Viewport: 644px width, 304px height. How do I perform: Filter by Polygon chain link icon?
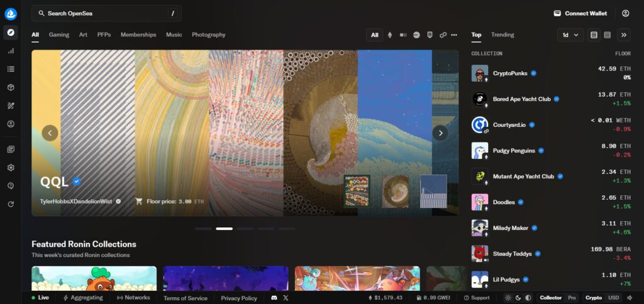[x=443, y=35]
